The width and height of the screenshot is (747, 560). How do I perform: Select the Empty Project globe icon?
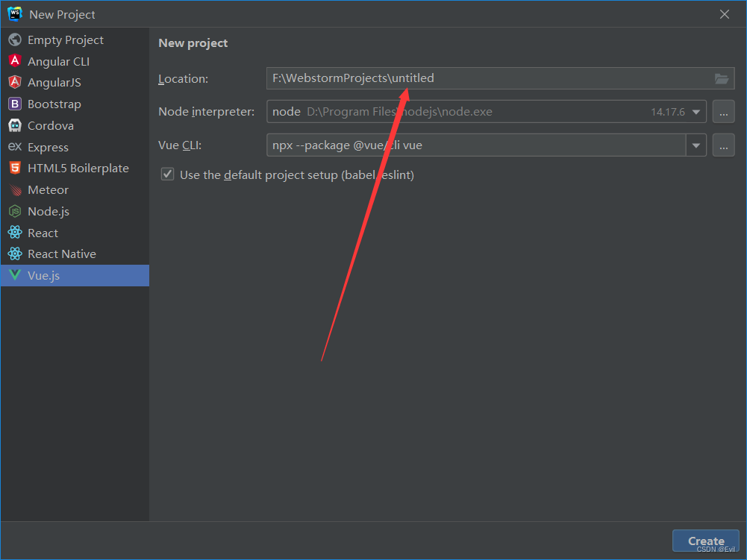(x=14, y=40)
